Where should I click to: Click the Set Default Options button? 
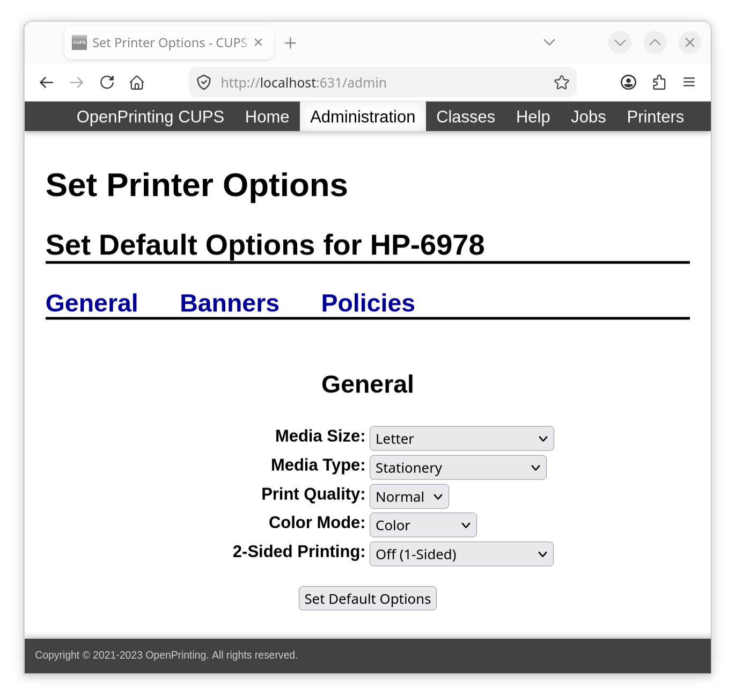pyautogui.click(x=367, y=598)
